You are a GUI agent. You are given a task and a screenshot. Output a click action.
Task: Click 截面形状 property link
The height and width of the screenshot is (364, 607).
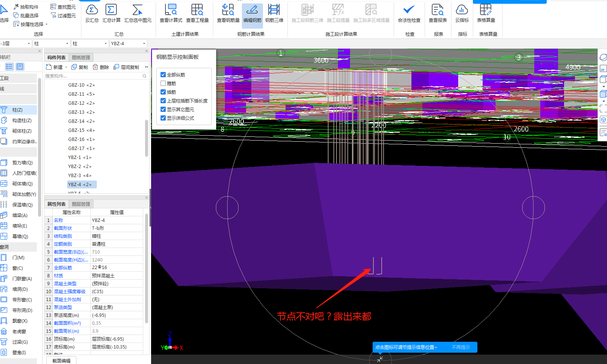63,228
